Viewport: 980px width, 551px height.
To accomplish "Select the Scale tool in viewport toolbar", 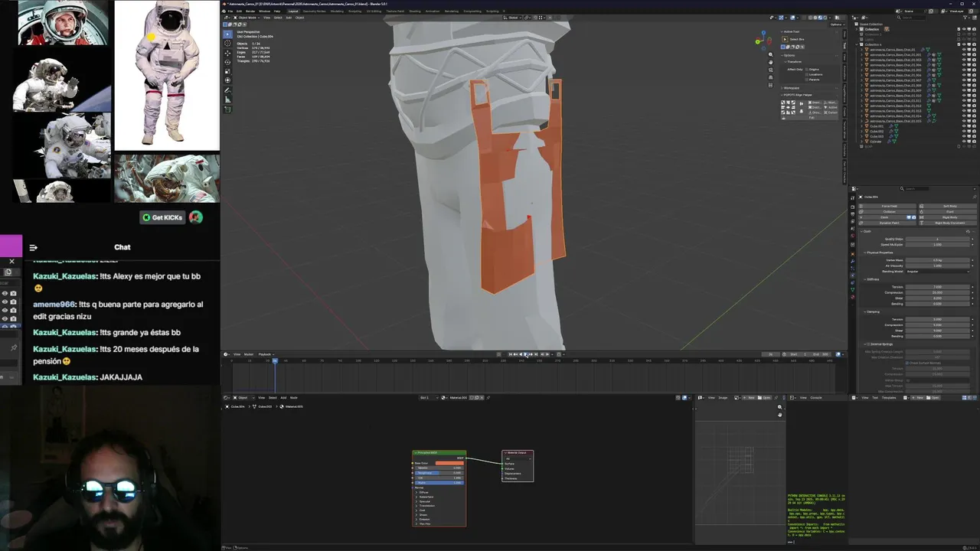I will tap(227, 71).
